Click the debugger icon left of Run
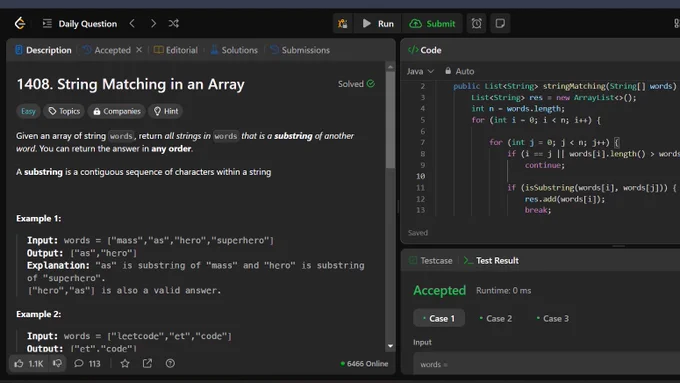Viewport: 680px width, 383px height. click(x=343, y=23)
